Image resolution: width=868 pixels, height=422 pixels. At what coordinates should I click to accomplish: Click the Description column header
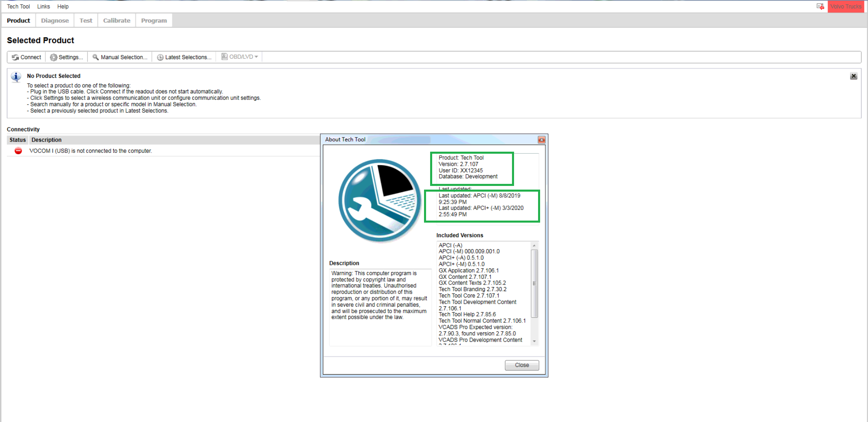[x=46, y=140]
